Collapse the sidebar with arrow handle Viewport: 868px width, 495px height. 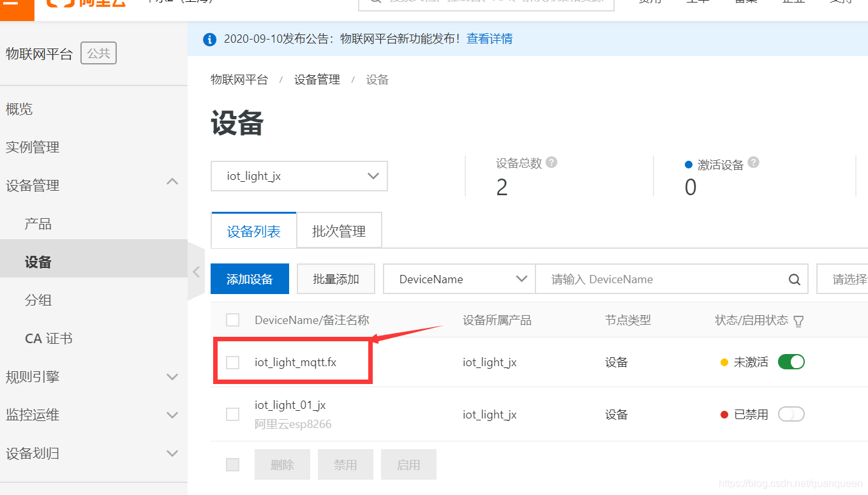click(x=196, y=272)
